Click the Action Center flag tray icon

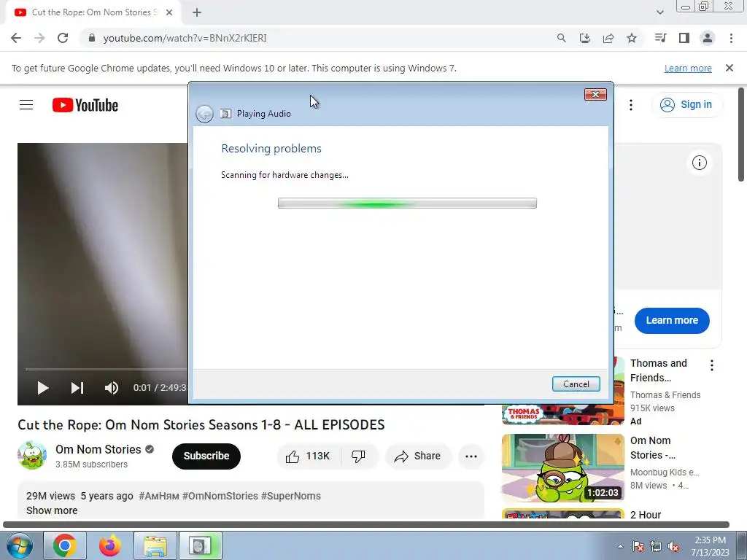click(x=638, y=546)
